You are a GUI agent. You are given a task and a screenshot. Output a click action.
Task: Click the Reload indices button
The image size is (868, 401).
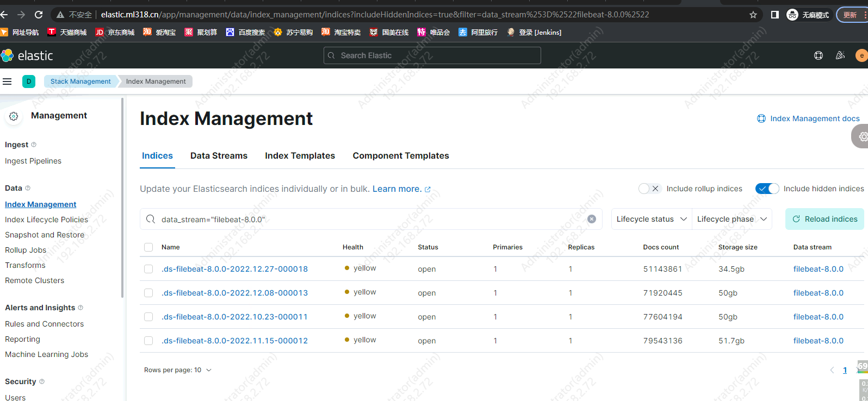[x=824, y=219]
